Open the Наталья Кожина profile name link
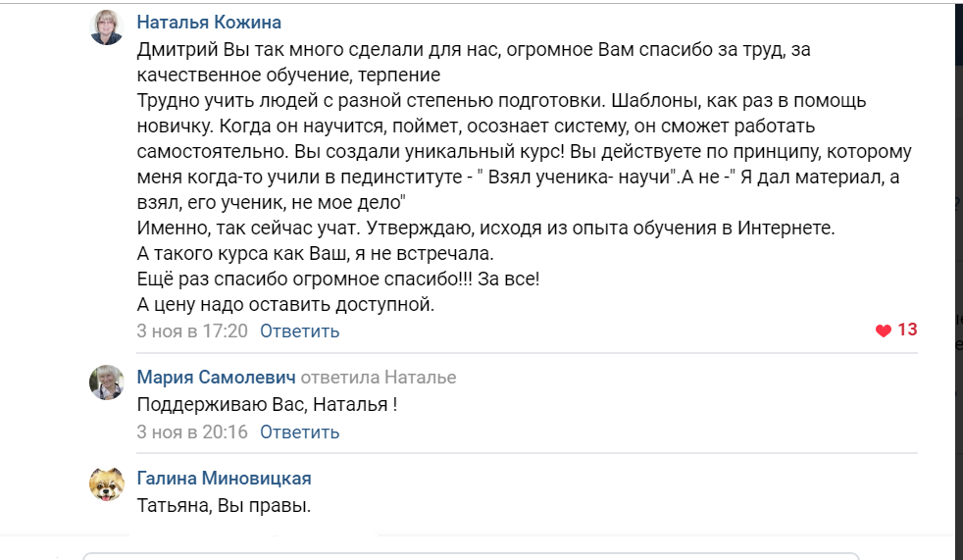This screenshot has height=560, width=963. 209,23
